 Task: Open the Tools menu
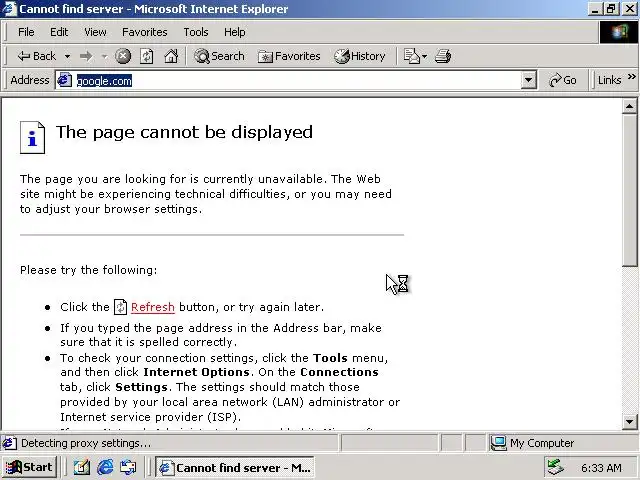(x=196, y=32)
